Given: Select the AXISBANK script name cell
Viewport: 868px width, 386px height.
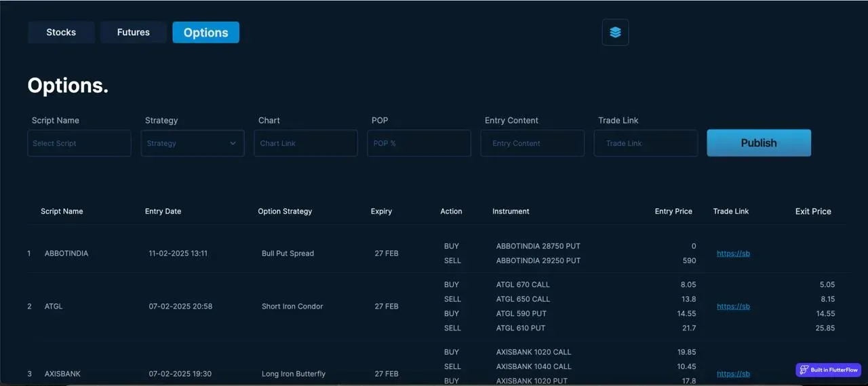Looking at the screenshot, I should 62,374.
